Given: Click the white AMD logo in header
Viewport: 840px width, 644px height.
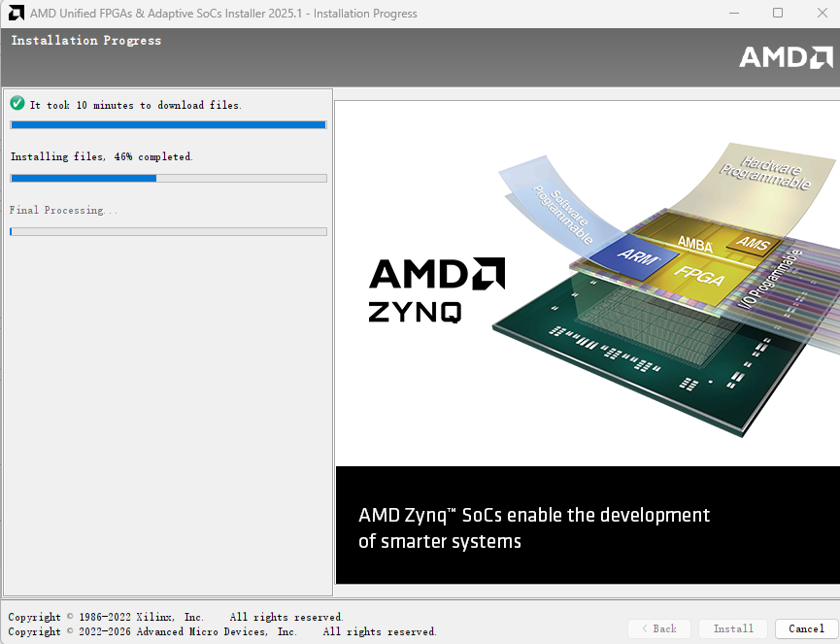Looking at the screenshot, I should tap(786, 57).
